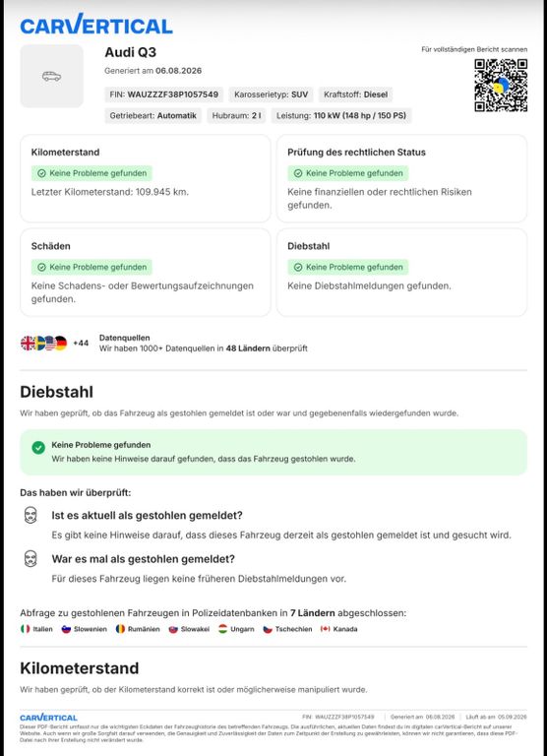Click the car placeholder thumbnail
Screen dimensions: 547x756
coord(51,76)
